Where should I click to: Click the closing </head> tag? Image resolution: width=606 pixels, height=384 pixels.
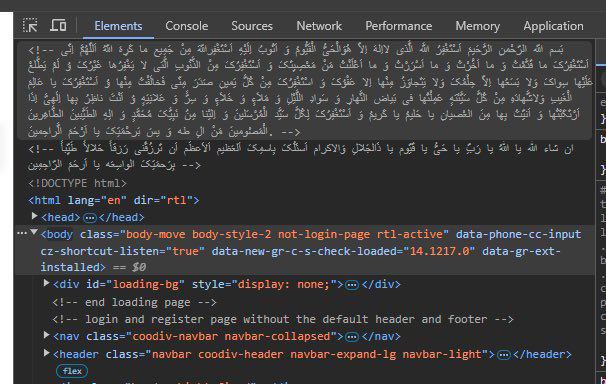[x=121, y=217]
